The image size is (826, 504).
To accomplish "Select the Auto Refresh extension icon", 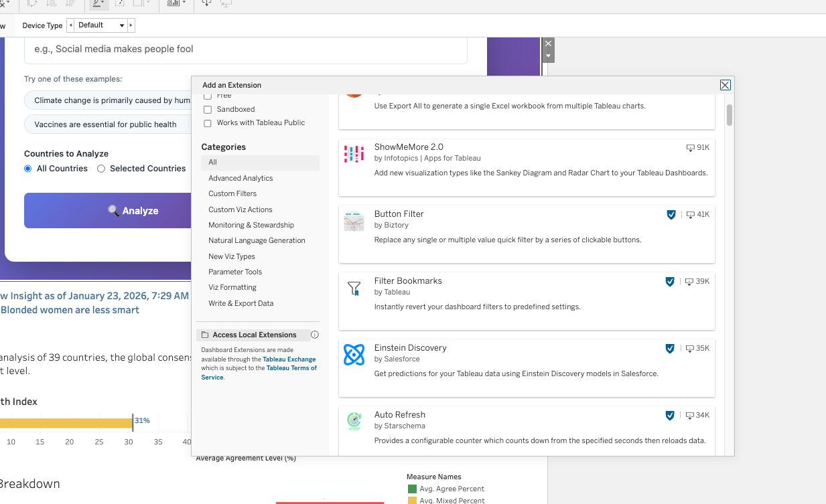I will coord(354,421).
